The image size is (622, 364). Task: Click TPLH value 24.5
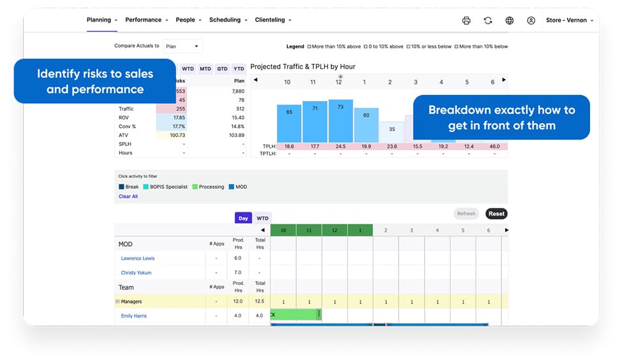click(341, 147)
